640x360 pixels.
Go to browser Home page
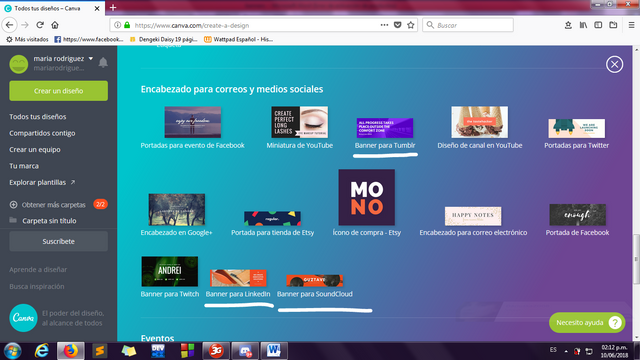tap(55, 25)
